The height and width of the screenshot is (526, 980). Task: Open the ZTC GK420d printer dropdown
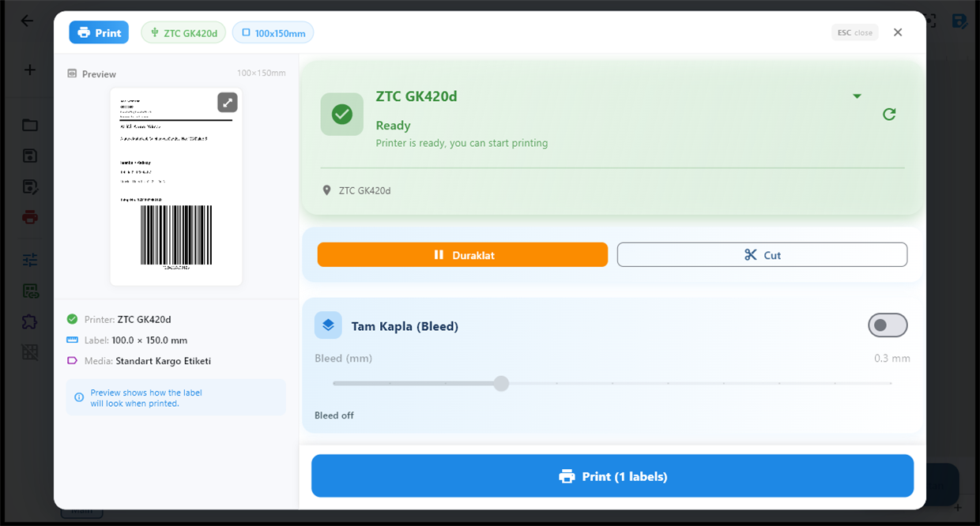tap(857, 96)
